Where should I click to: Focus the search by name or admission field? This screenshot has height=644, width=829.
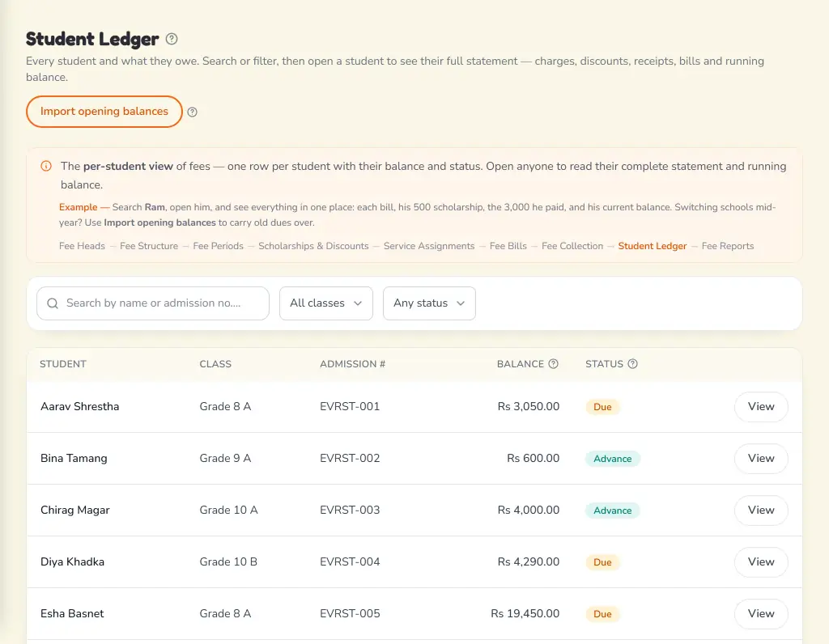coord(153,303)
